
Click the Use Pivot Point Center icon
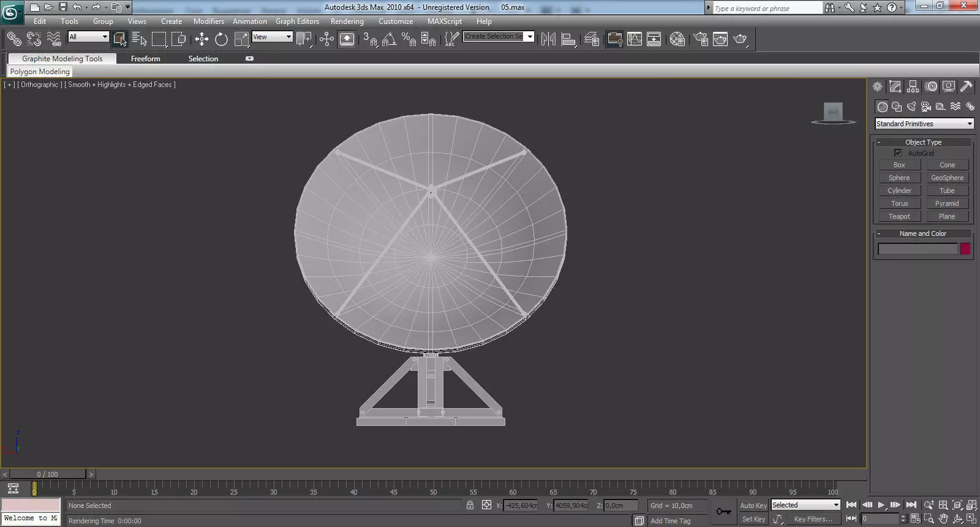point(304,39)
